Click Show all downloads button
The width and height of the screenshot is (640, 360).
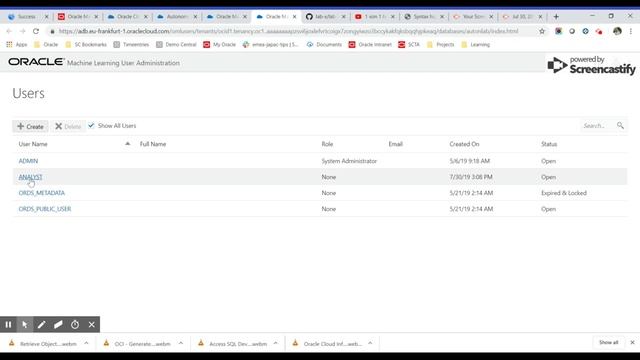click(x=608, y=342)
